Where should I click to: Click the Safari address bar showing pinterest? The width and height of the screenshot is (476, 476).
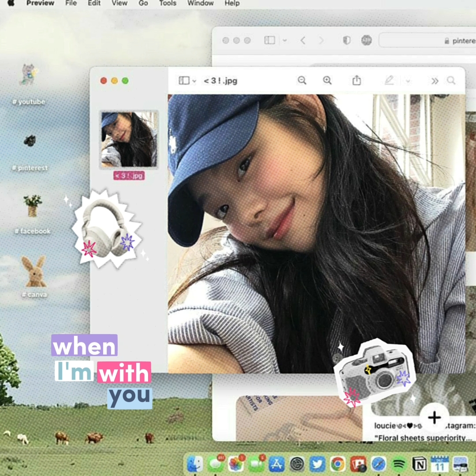[428, 41]
